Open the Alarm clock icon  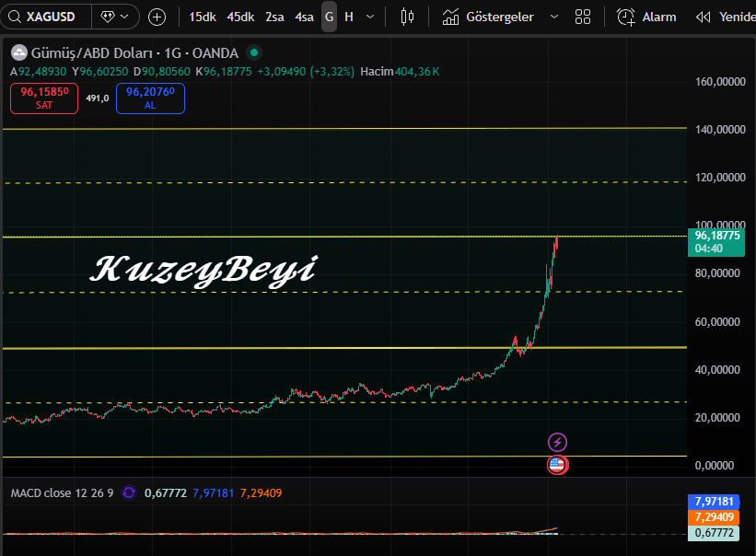623,17
